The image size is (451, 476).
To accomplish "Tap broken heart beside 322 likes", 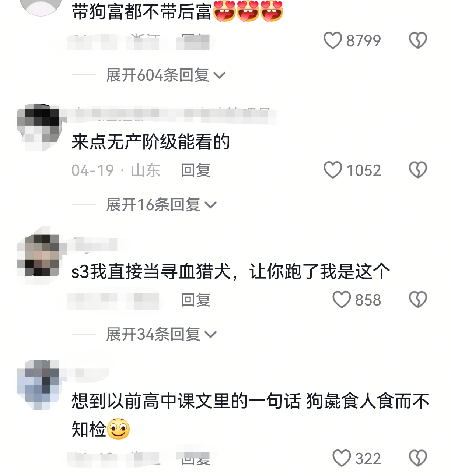I will [418, 458].
